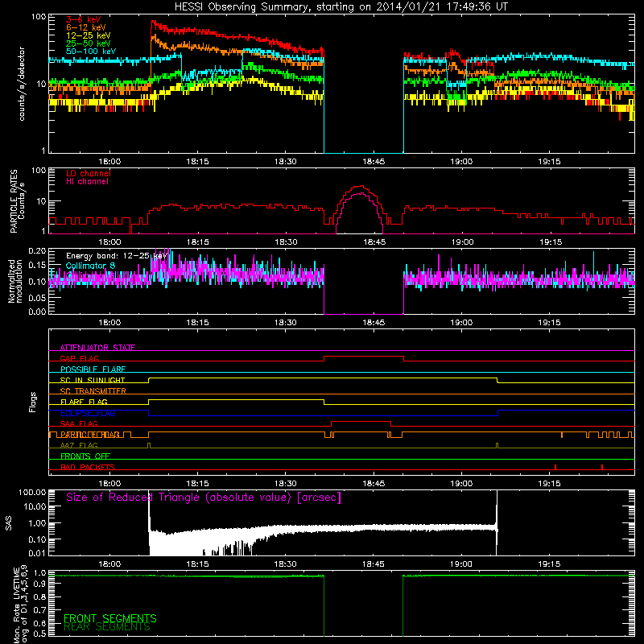Click the ECLIPSE FLAG label
644x644 pixels.
point(88,413)
